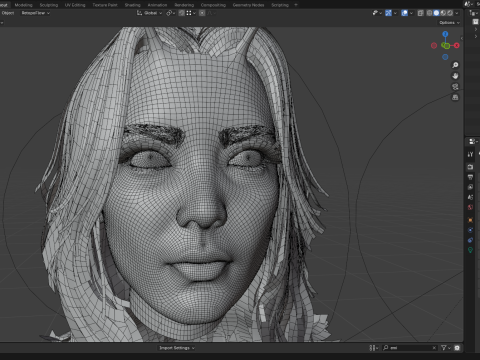This screenshot has height=360, width=480.
Task: Toggle X-Ray mode icon
Action: [x=421, y=13]
